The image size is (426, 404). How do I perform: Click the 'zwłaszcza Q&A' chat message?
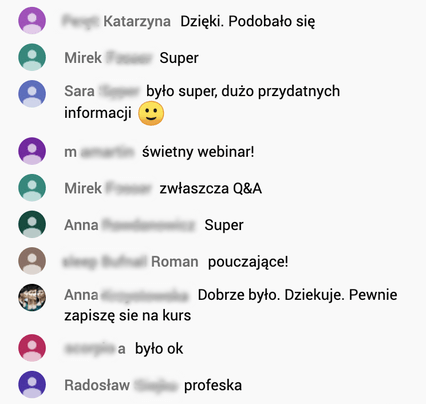pyautogui.click(x=211, y=189)
